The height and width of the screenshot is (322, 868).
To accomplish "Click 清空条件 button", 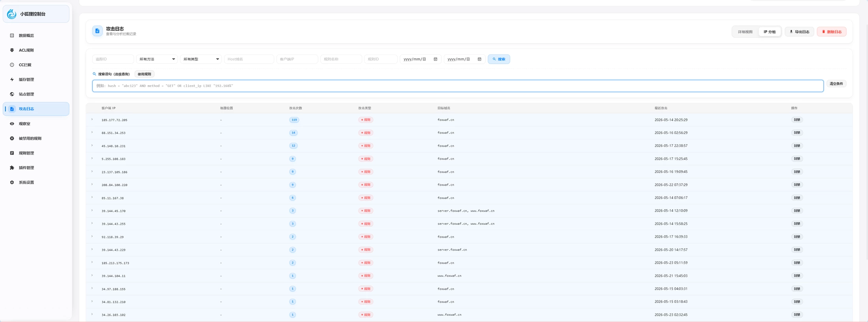I will pos(836,84).
